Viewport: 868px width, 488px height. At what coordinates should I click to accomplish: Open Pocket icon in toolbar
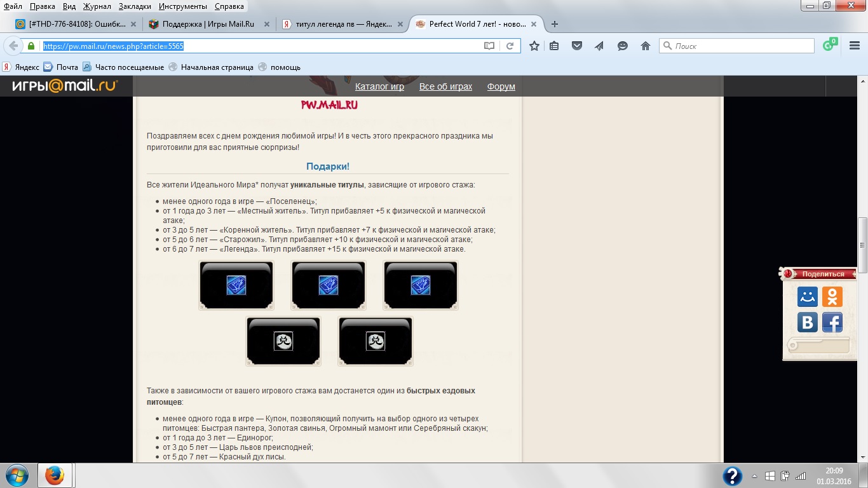(x=577, y=46)
